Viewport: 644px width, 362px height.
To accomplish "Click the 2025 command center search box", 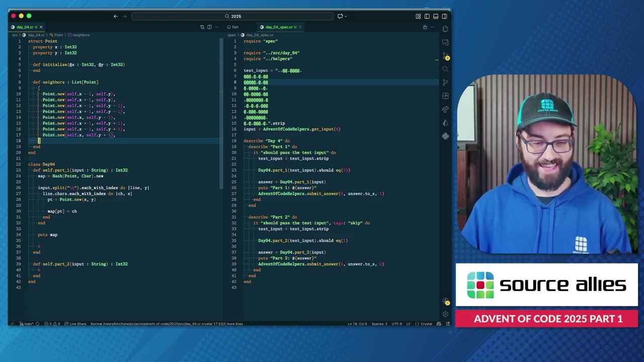I will [x=232, y=16].
